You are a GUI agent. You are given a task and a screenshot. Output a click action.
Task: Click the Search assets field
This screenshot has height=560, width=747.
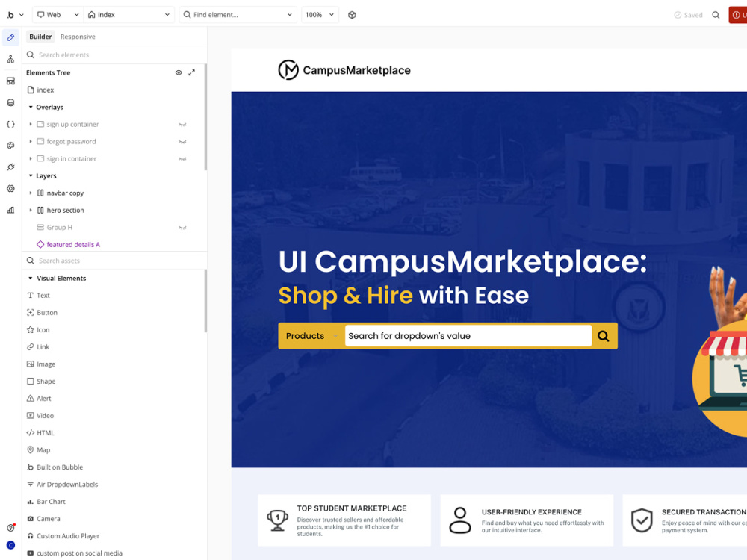(114, 261)
